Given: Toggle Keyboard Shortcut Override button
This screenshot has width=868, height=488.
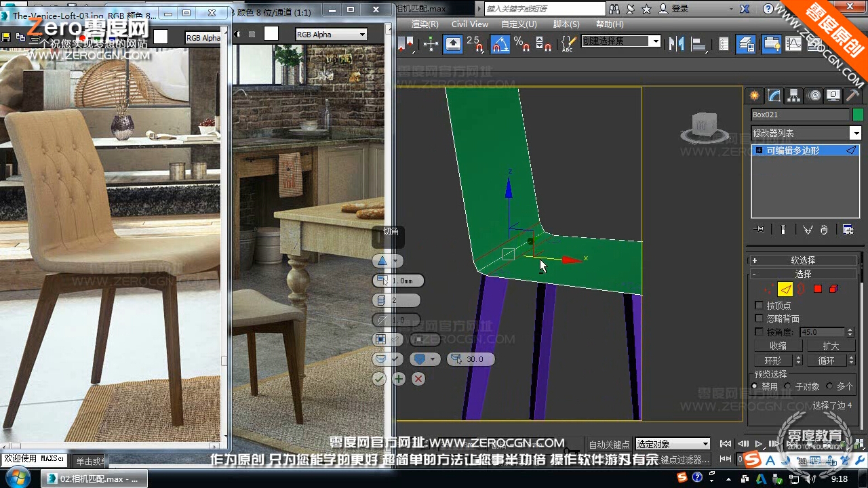Looking at the screenshot, I should point(453,44).
